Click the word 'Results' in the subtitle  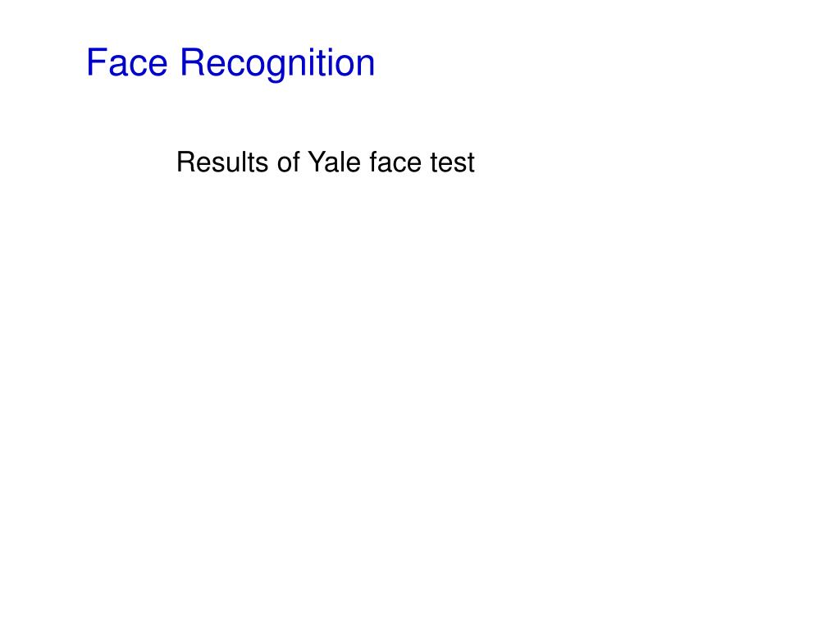coord(222,162)
